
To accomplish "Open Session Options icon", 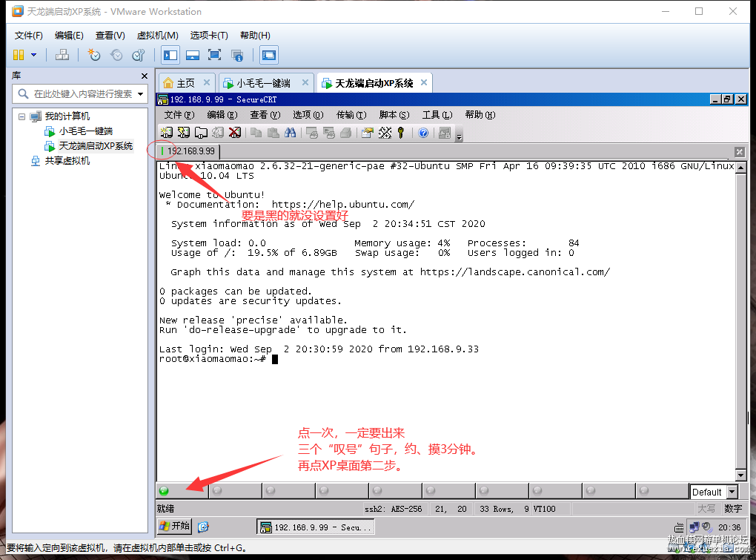I will tap(368, 133).
